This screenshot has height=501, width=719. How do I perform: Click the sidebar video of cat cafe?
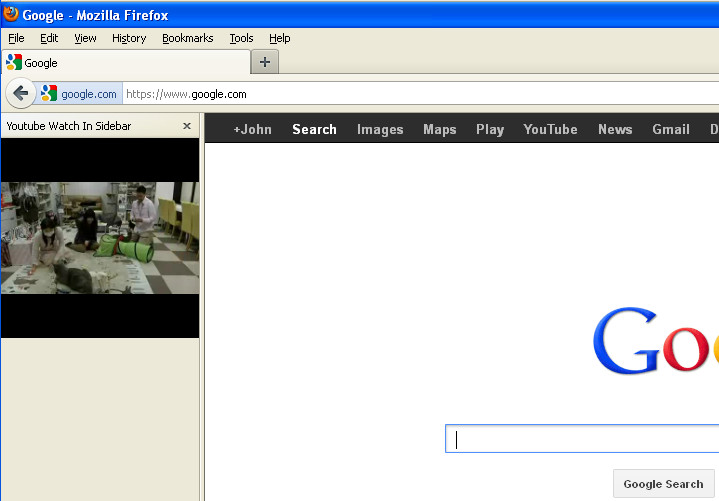pos(100,238)
